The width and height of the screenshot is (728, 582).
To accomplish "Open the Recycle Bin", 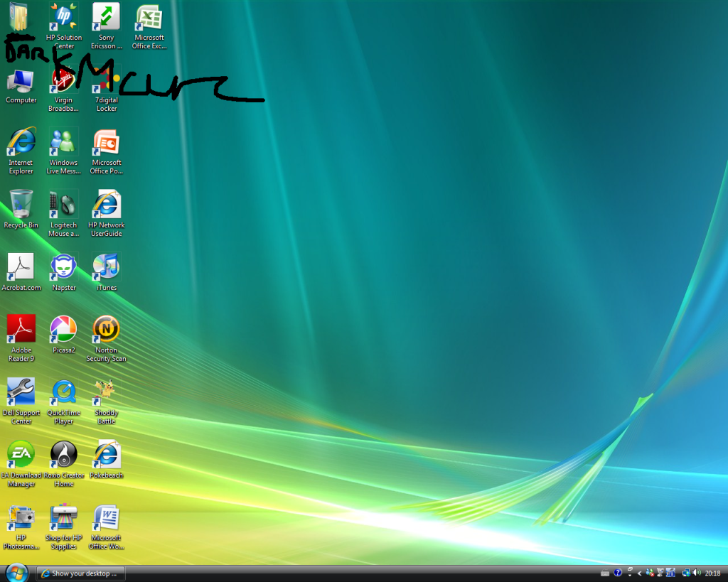I will click(x=21, y=209).
